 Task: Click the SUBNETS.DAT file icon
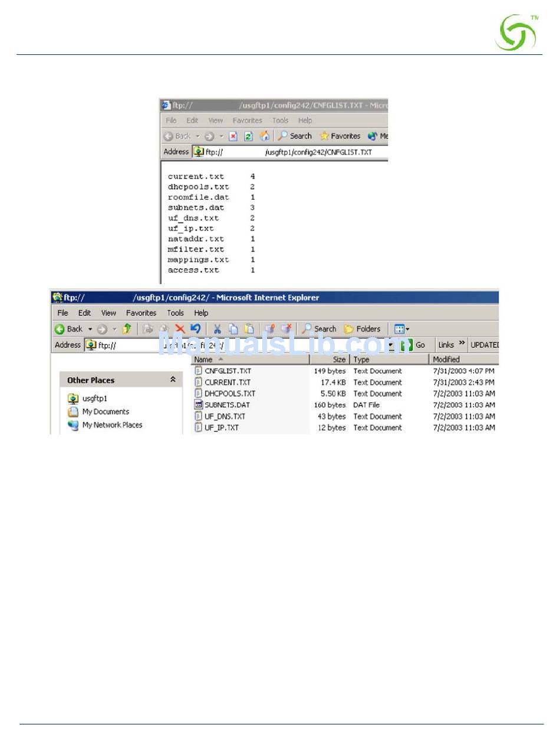pos(199,405)
